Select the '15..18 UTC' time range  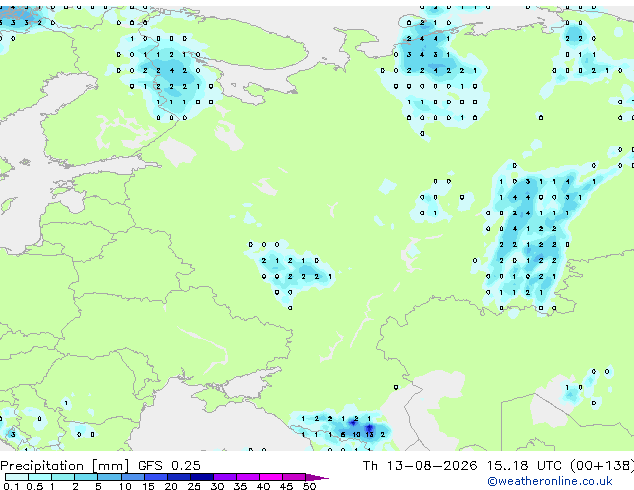pyautogui.click(x=524, y=465)
